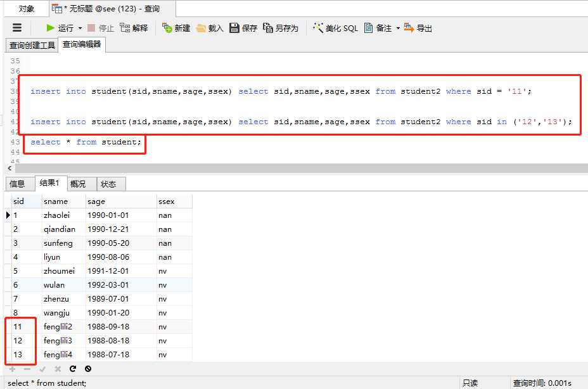The height and width of the screenshot is (389, 588).
Task: Click the insert statement on line 38
Action: [281, 91]
